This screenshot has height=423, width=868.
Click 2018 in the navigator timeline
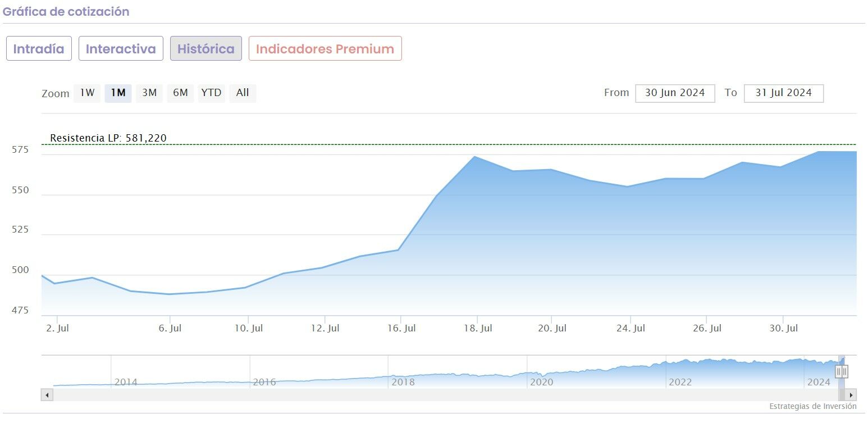click(403, 382)
